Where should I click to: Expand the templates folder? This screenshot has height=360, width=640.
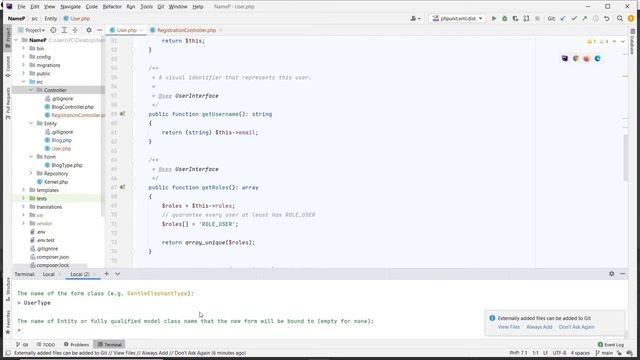(x=23, y=190)
